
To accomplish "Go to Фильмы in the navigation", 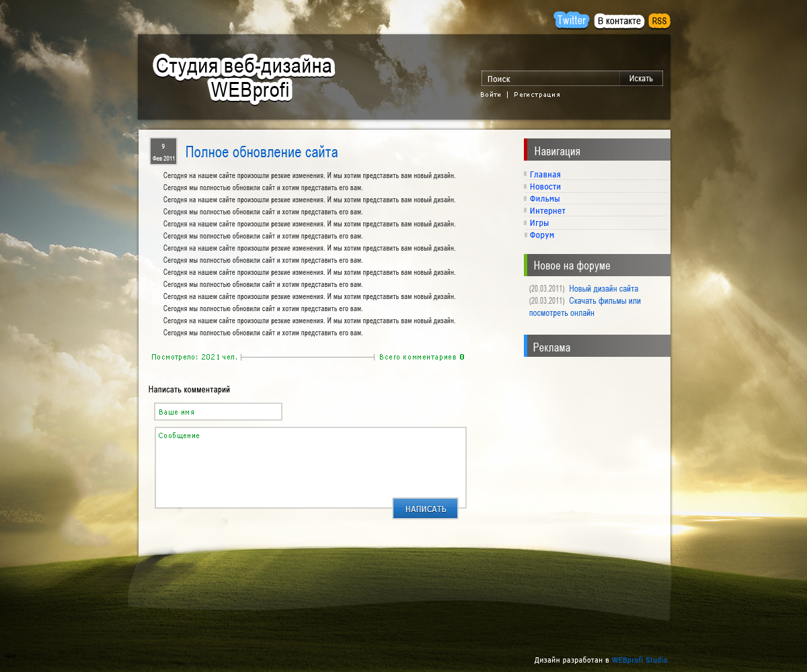I will (545, 199).
